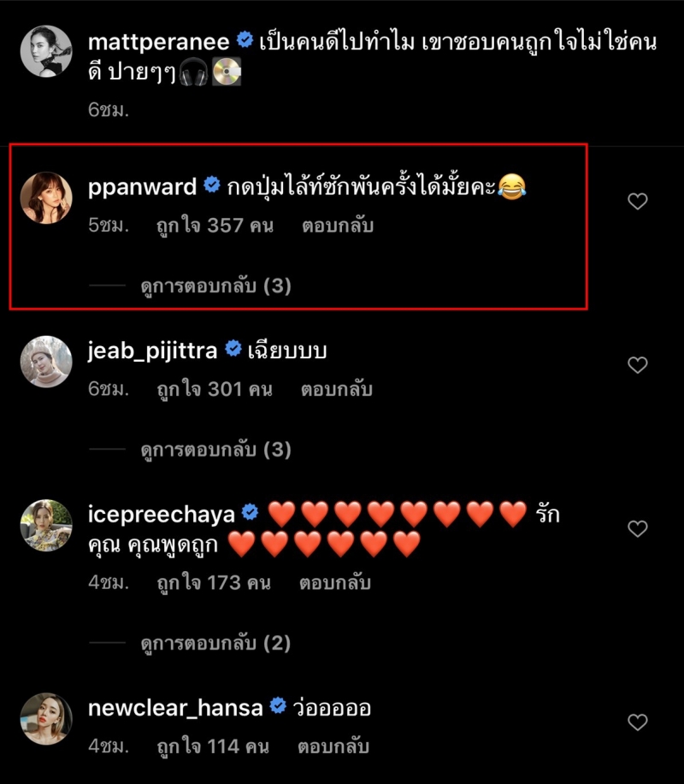Viewport: 684px width, 784px height.
Task: Open jeab_pijittra's profile avatar
Action: click(x=46, y=362)
